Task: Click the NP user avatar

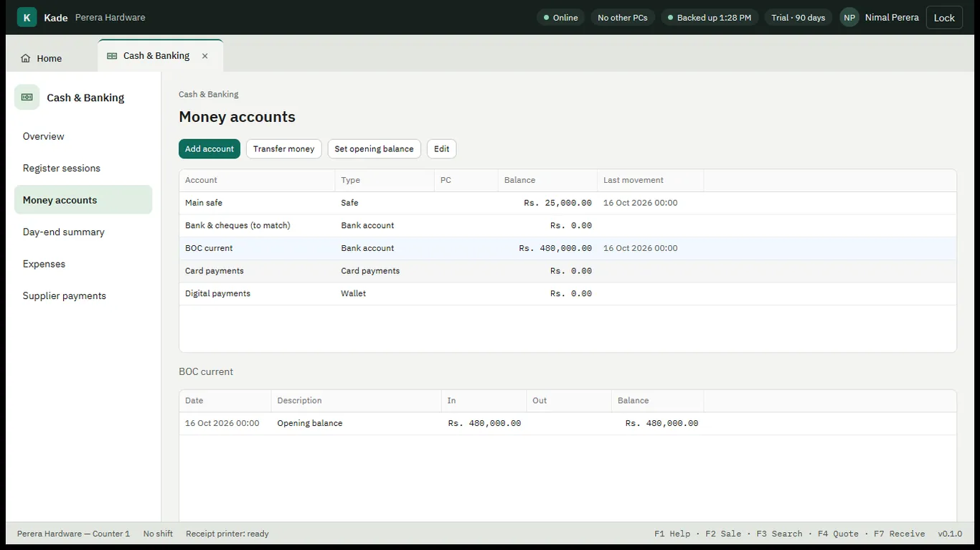Action: pos(849,17)
